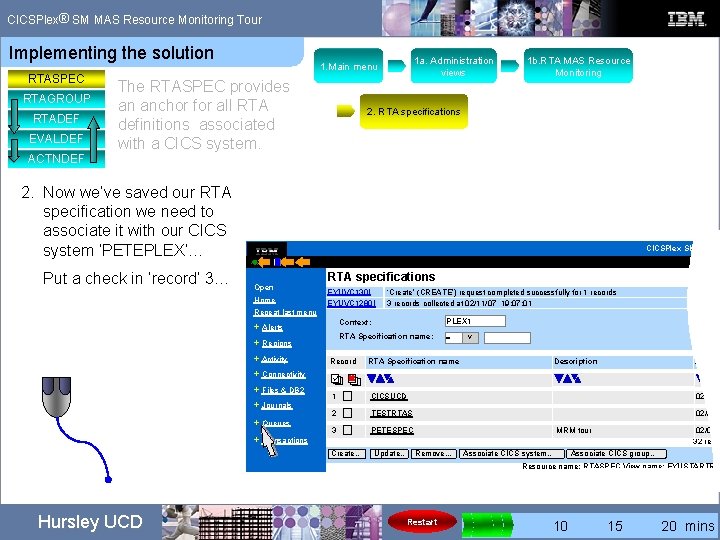Put a check in record 3 PETESPEC

[348, 430]
